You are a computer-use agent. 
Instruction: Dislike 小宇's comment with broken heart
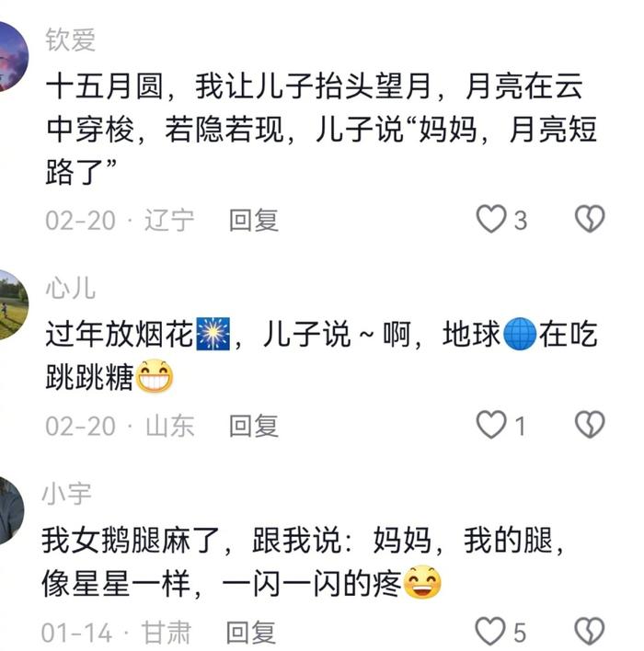click(x=590, y=632)
